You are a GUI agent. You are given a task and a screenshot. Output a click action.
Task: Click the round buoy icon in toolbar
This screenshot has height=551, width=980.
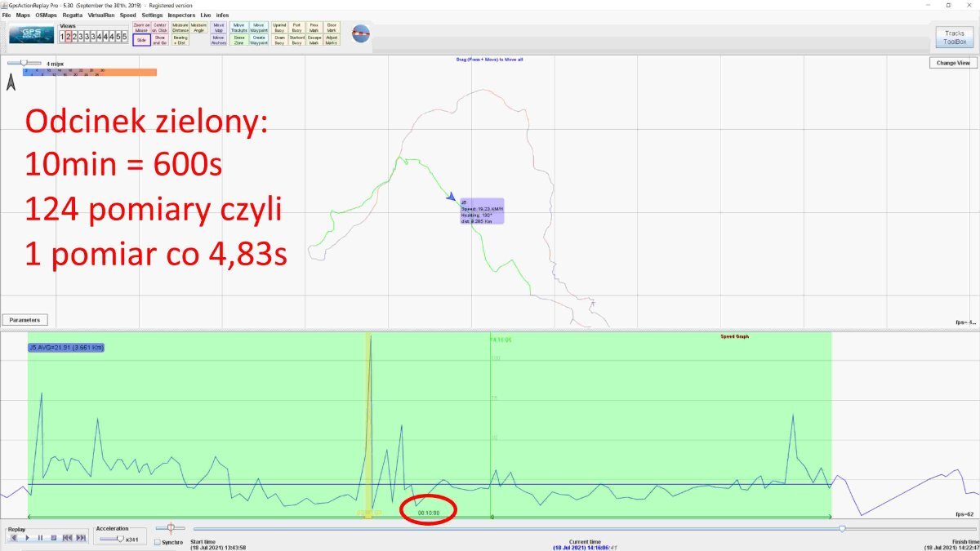[360, 34]
